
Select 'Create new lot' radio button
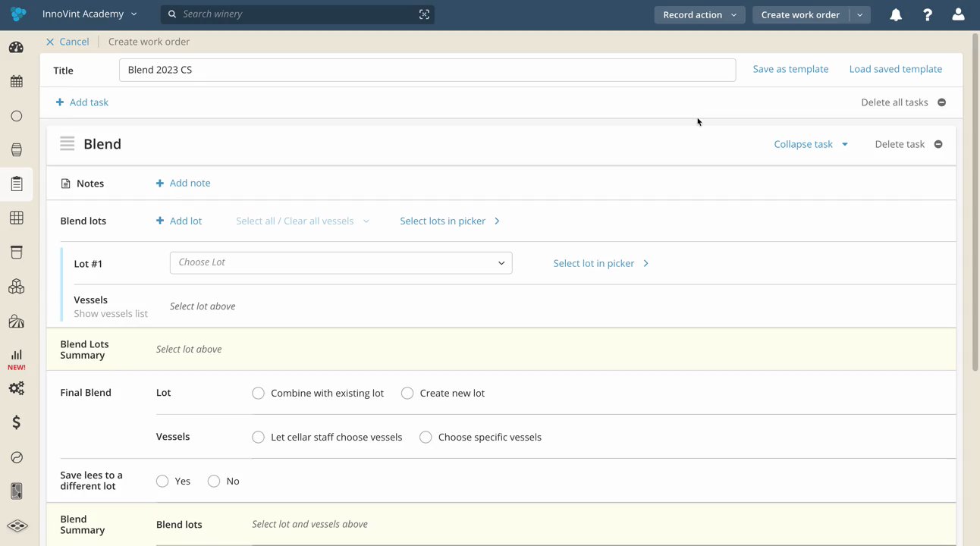coord(407,393)
